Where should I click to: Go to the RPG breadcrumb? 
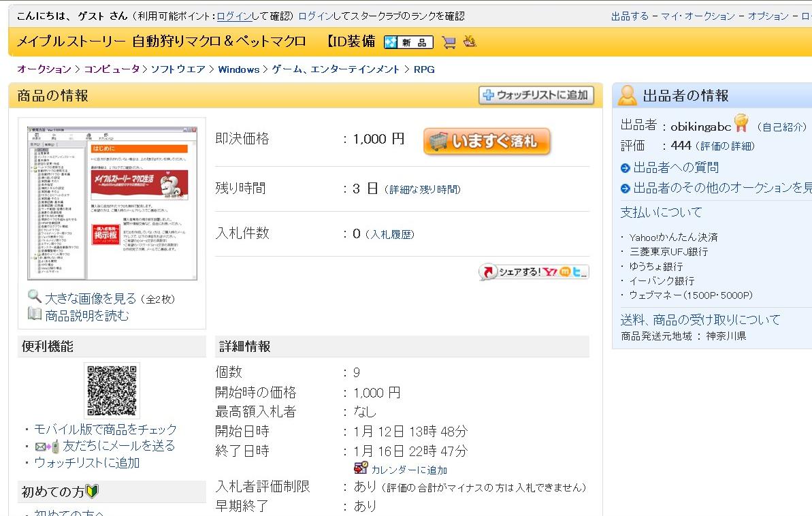424,69
